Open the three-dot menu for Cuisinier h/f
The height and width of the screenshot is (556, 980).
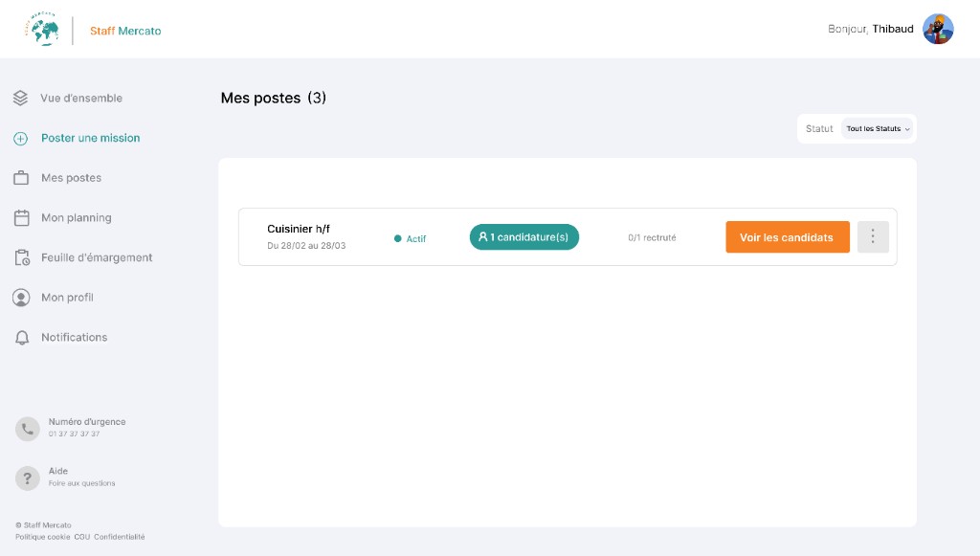(x=873, y=236)
